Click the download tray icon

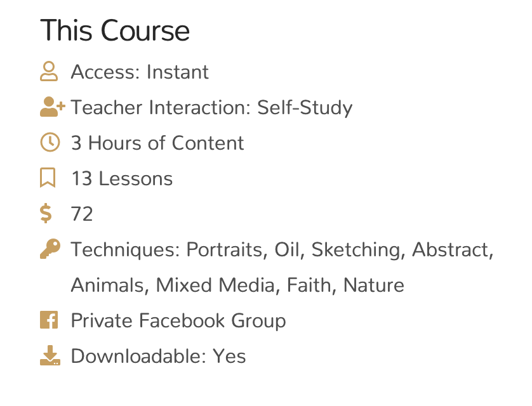click(x=50, y=355)
